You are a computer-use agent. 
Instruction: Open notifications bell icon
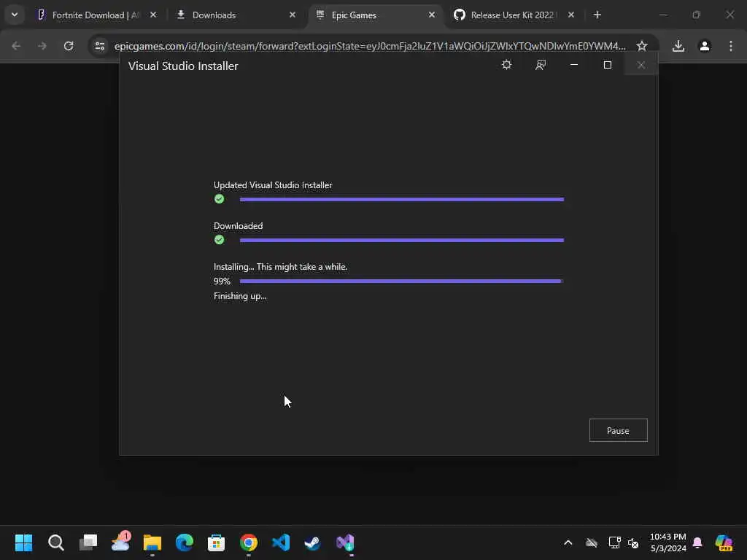[697, 542]
